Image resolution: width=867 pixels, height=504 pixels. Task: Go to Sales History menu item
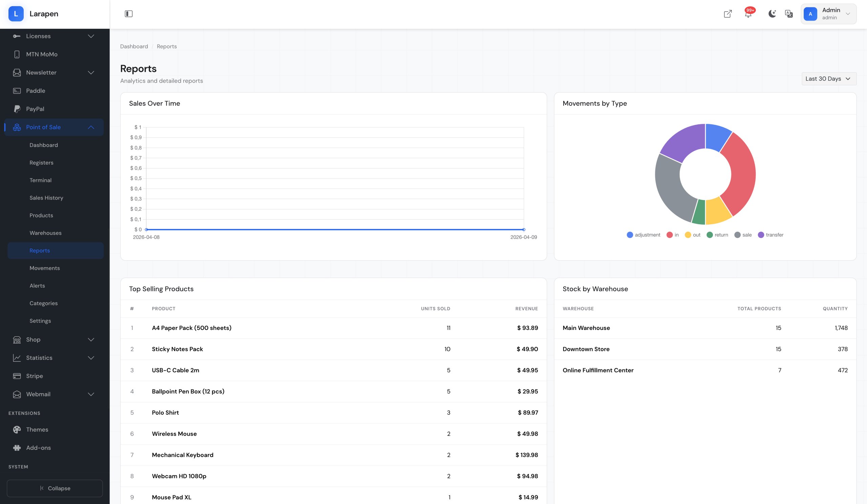(x=46, y=198)
